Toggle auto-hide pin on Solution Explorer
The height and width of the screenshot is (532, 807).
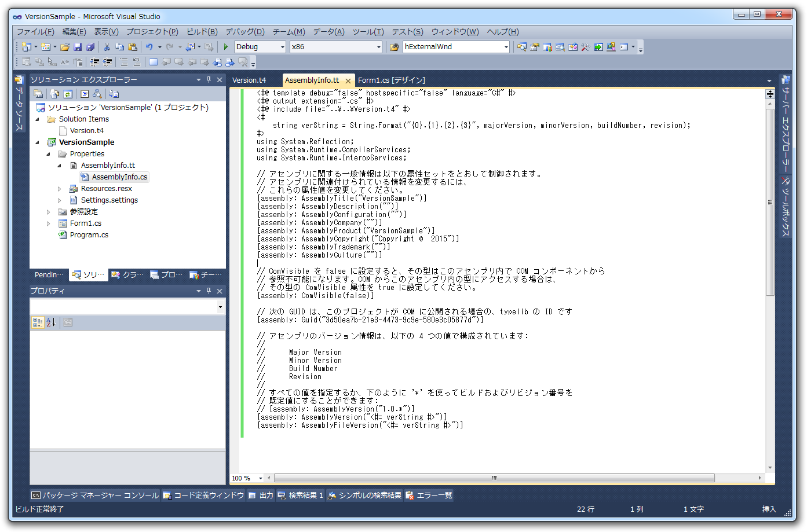[x=209, y=79]
